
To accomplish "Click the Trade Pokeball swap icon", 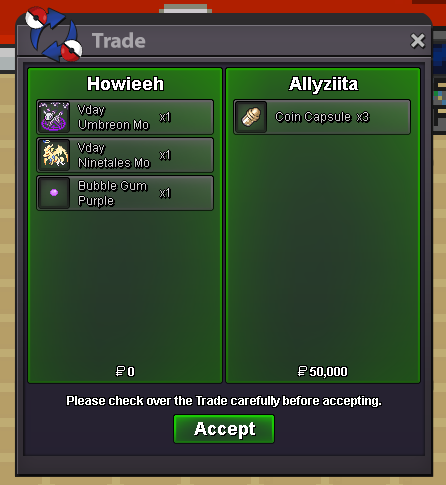I will [x=54, y=34].
